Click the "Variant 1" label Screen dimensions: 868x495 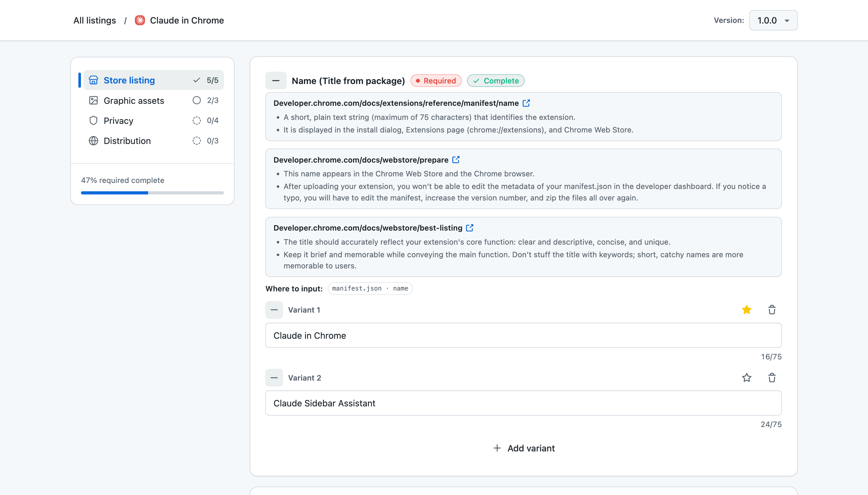304,310
